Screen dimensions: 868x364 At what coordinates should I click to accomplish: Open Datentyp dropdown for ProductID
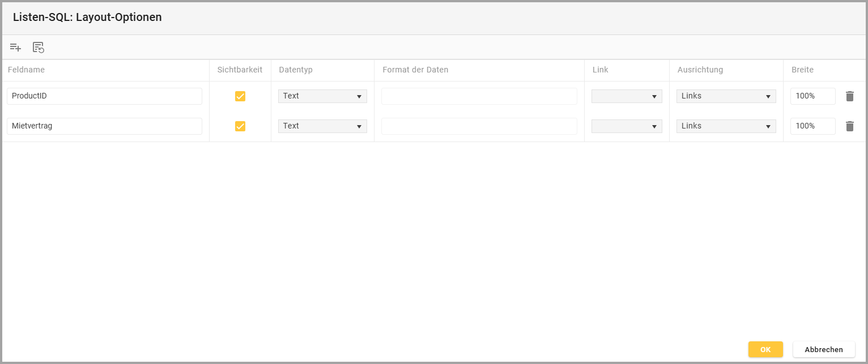[322, 96]
